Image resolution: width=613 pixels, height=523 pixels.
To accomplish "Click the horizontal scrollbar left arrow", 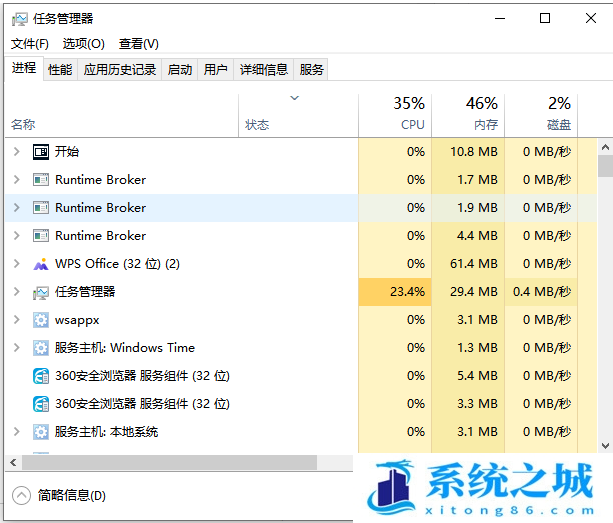I will (13, 463).
